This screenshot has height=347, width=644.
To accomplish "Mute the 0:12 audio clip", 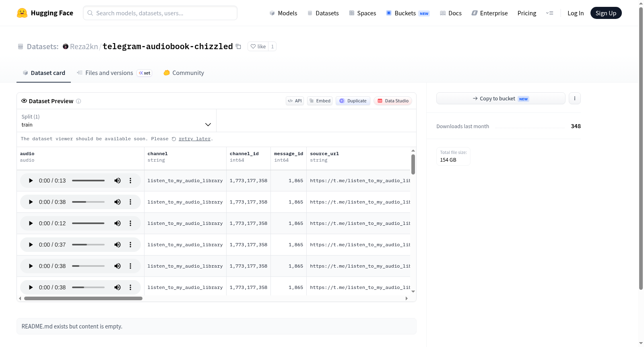I will click(x=118, y=223).
